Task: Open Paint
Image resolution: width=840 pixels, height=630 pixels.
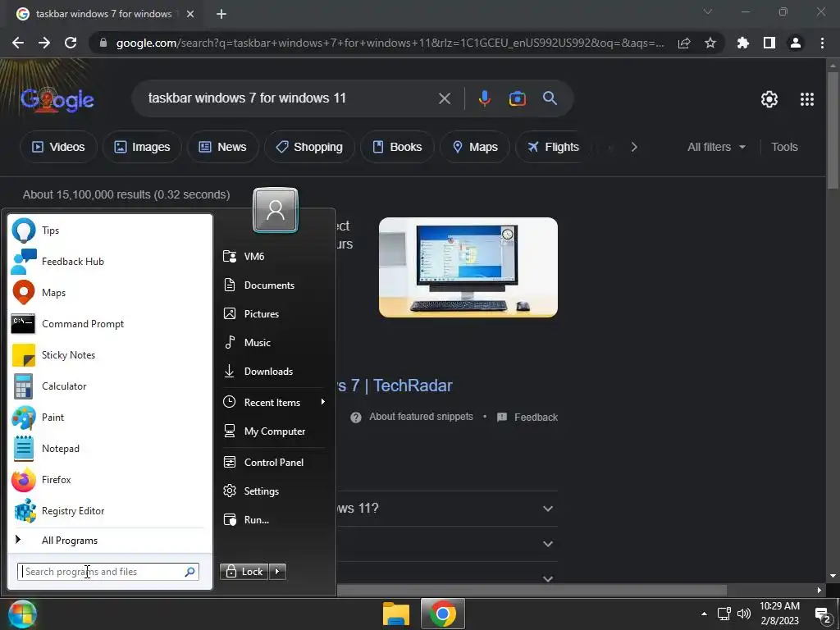Action: 110,417
